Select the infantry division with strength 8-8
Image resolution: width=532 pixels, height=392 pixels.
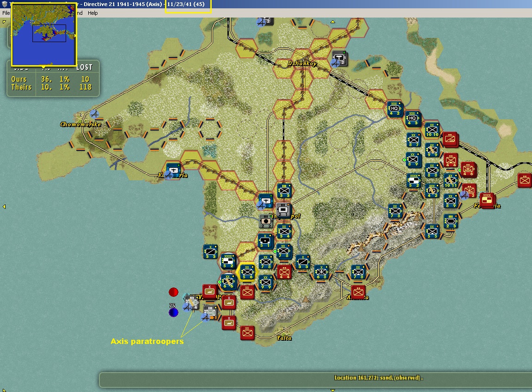coord(432,171)
